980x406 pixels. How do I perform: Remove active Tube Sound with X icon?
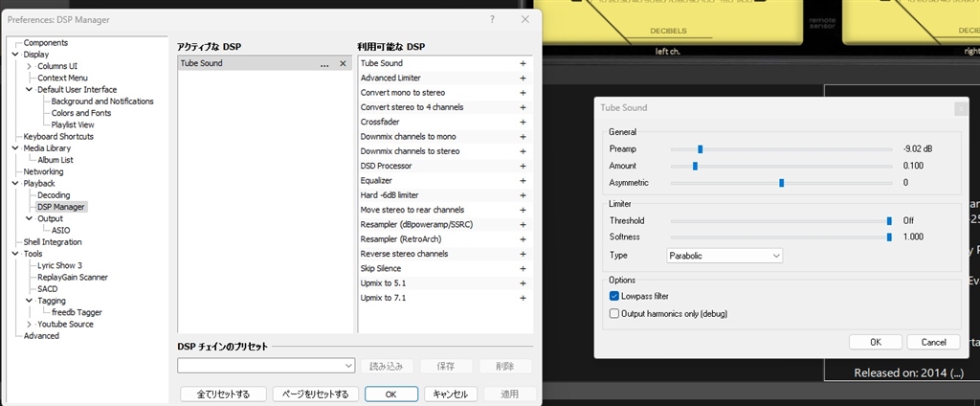(343, 64)
